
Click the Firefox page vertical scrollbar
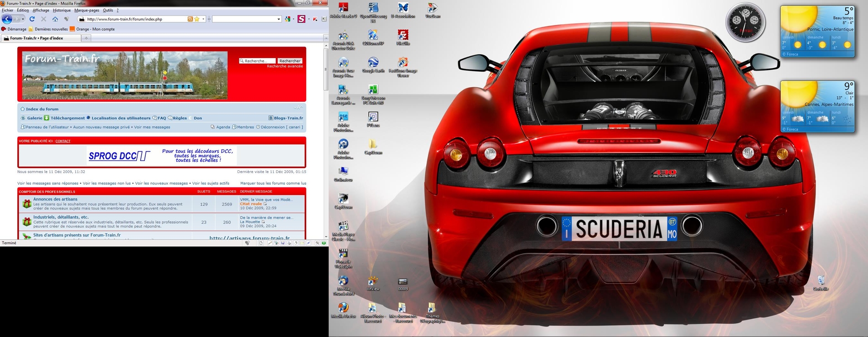(326, 69)
